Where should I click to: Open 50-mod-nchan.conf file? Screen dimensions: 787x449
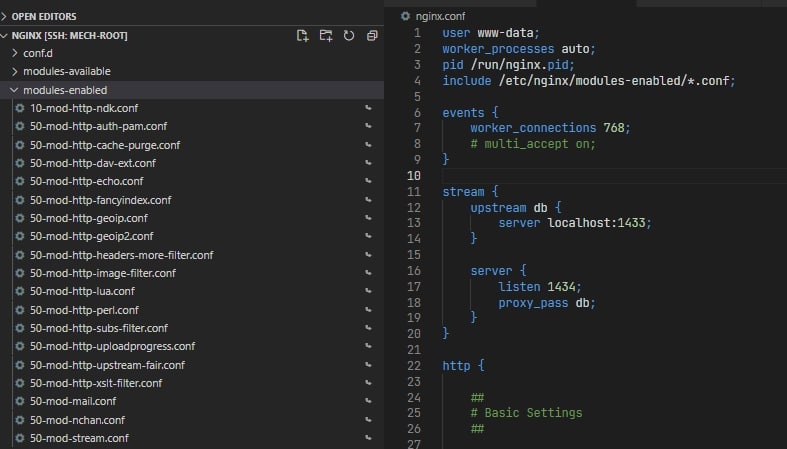pos(77,420)
